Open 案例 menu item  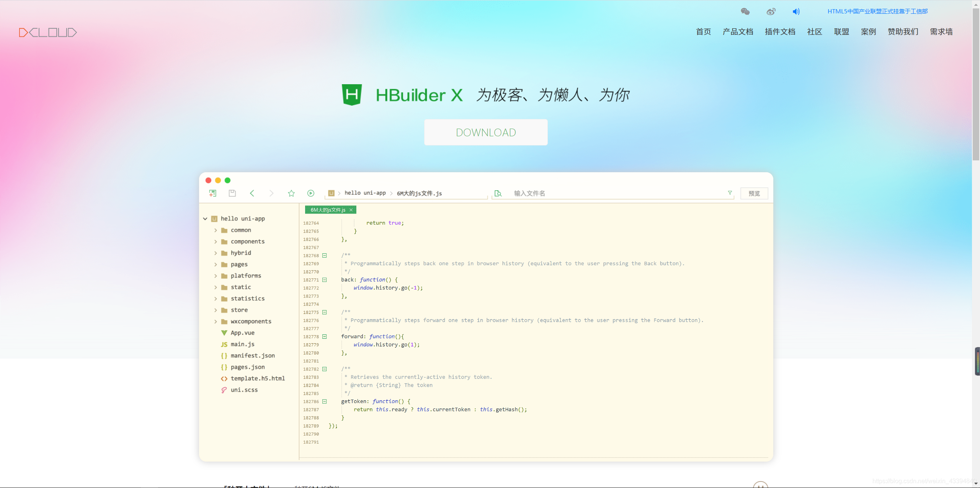868,32
